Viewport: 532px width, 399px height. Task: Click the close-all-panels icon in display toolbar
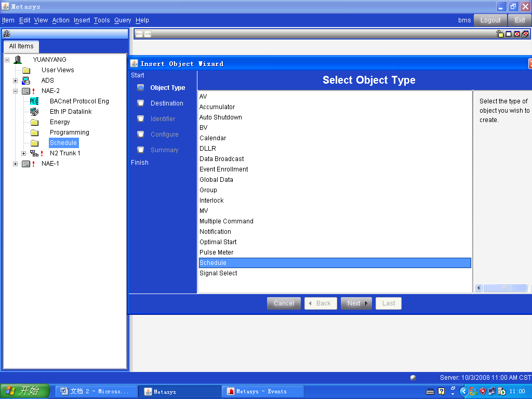click(525, 34)
